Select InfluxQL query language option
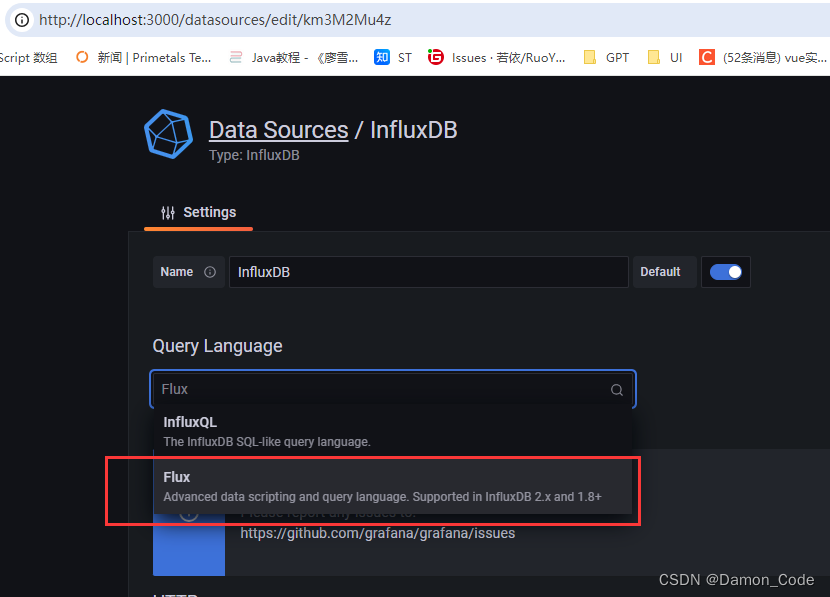This screenshot has width=830, height=597. coord(393,431)
